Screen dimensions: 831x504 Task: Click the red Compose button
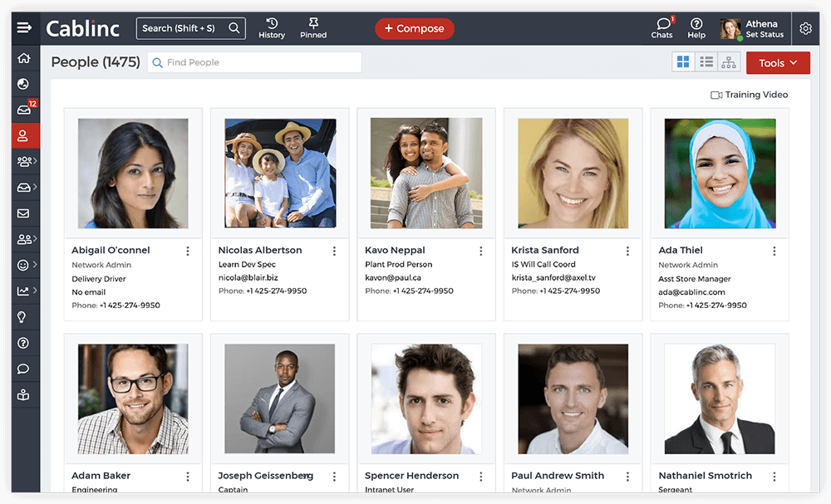pos(414,28)
